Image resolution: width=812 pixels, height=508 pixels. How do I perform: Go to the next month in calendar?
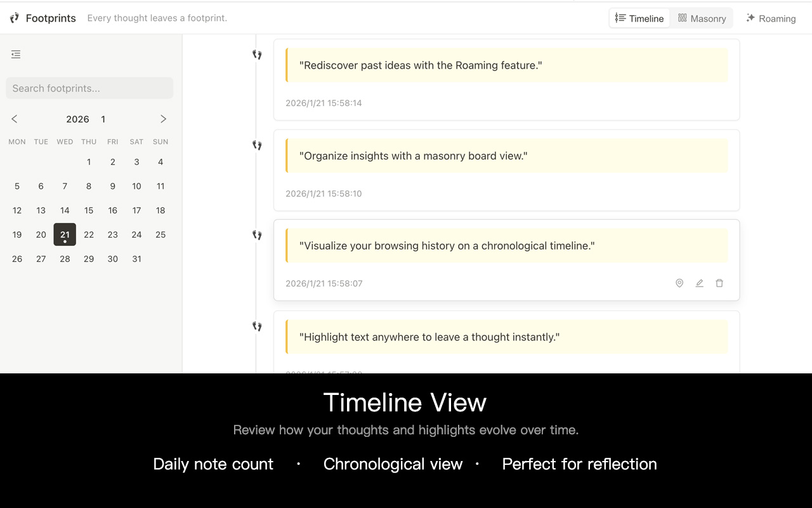point(163,119)
